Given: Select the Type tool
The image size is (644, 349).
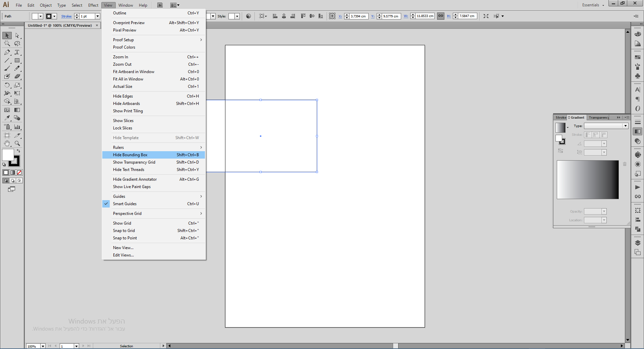Looking at the screenshot, I should coord(17,52).
